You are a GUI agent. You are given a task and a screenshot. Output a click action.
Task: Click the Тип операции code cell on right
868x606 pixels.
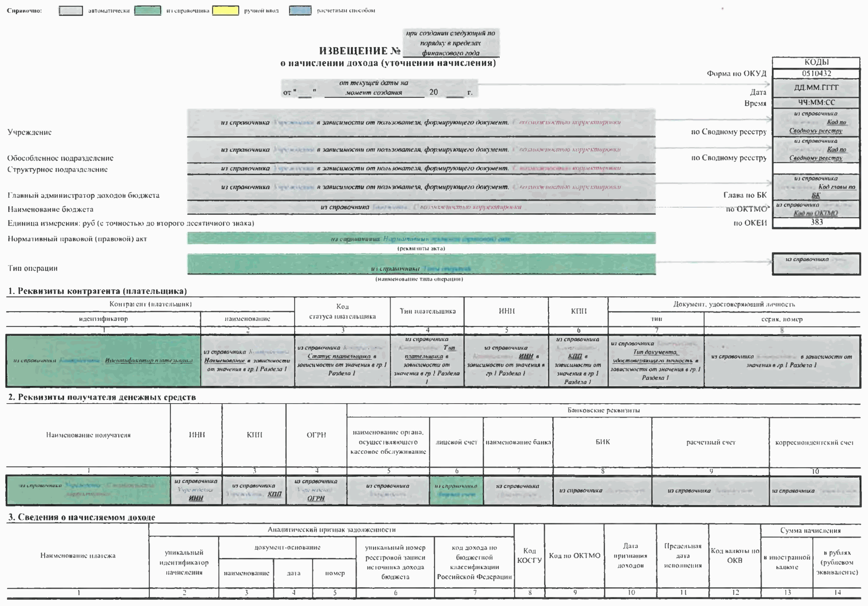tap(816, 264)
